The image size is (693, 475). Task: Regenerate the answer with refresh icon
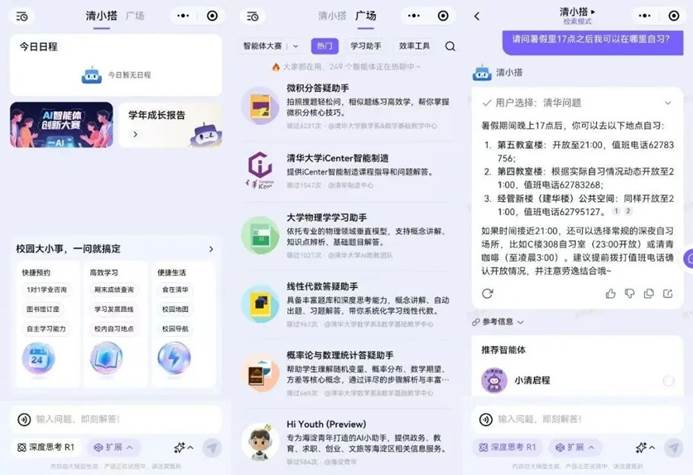487,293
